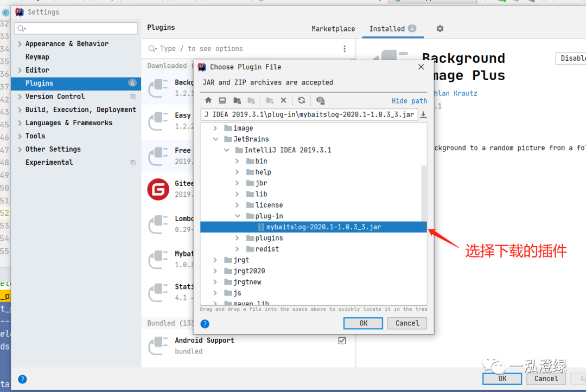Switch to the Marketplace tab
Screen dimensions: 586x392
(333, 29)
